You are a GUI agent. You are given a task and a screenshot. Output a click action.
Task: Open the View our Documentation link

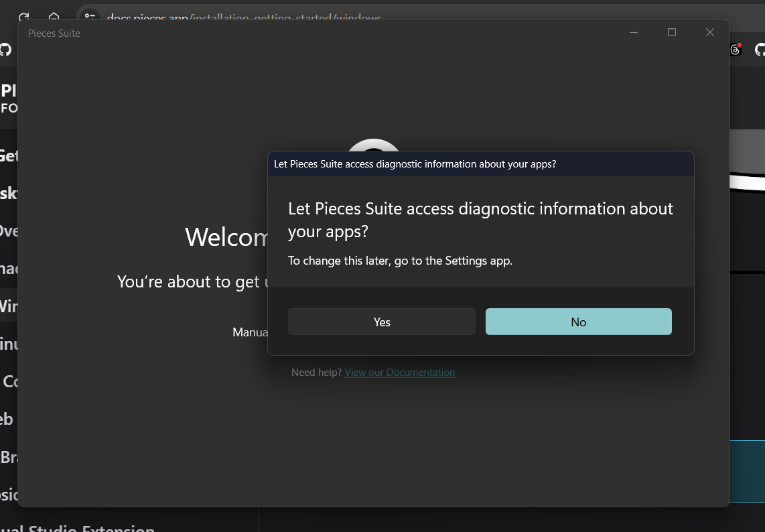(x=399, y=373)
